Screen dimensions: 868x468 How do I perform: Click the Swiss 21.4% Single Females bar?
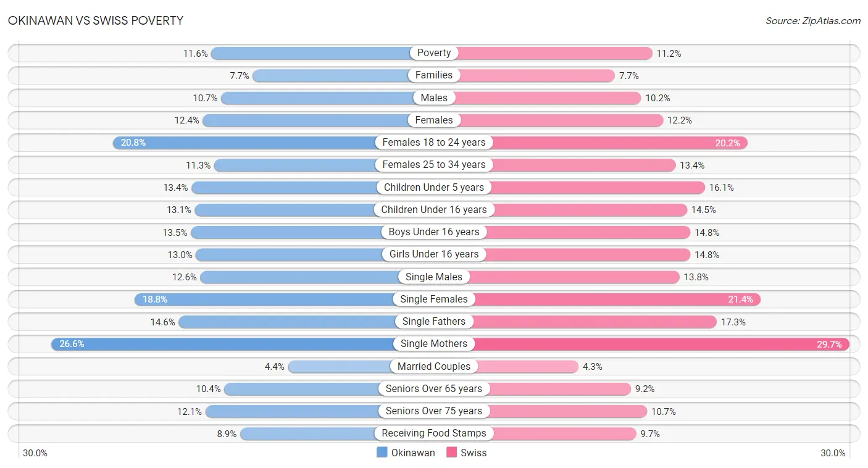click(598, 299)
